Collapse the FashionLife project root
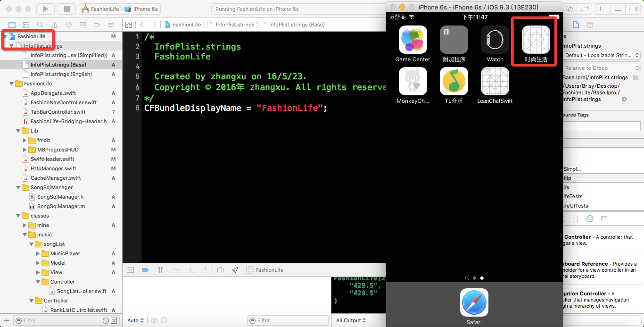 [5, 36]
